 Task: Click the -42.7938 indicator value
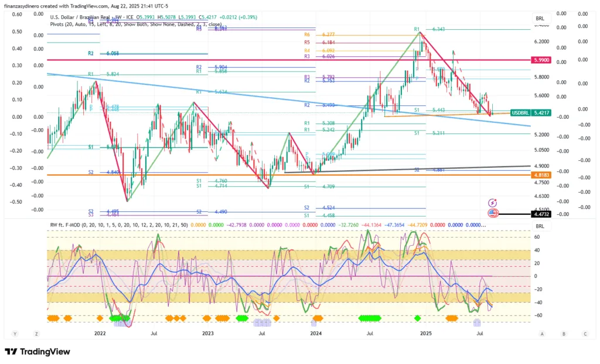(237, 225)
